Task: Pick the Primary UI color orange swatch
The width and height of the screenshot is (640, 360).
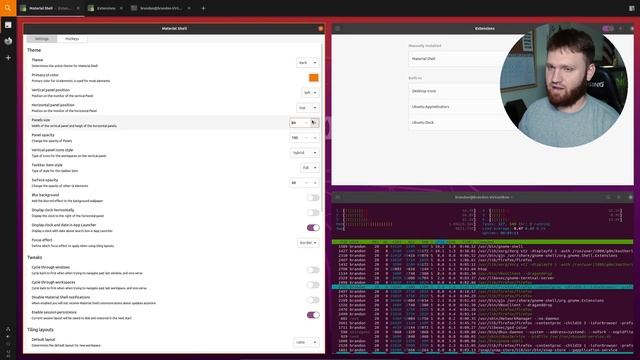Action: (313, 78)
